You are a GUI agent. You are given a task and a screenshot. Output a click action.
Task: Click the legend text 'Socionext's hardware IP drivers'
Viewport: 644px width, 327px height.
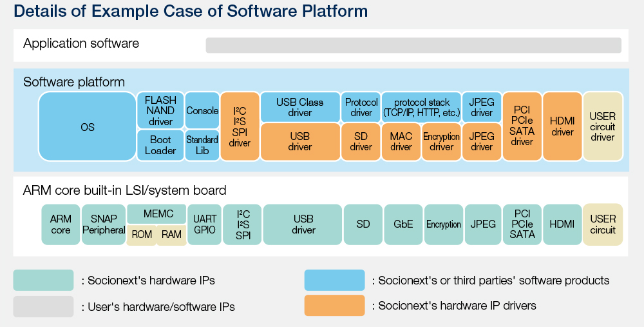coord(457,306)
